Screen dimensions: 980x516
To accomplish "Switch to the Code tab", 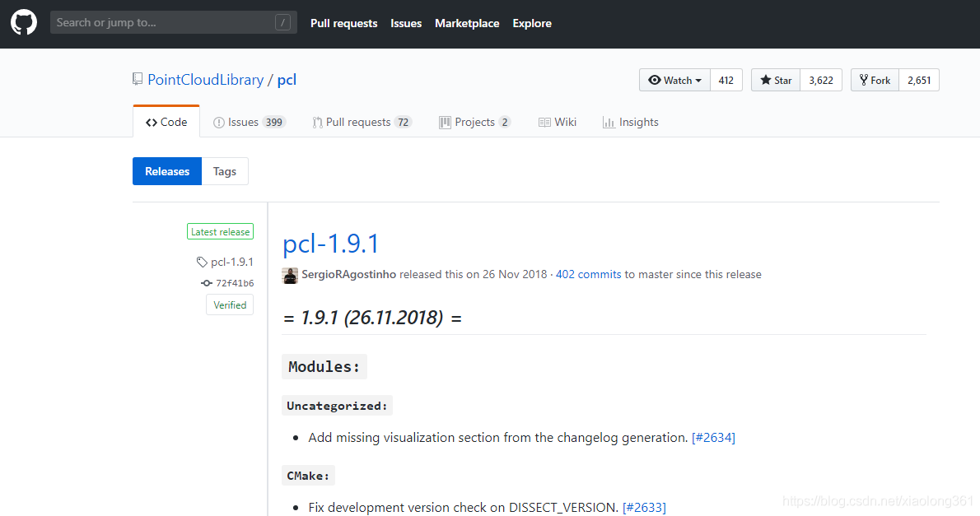I will [x=166, y=122].
